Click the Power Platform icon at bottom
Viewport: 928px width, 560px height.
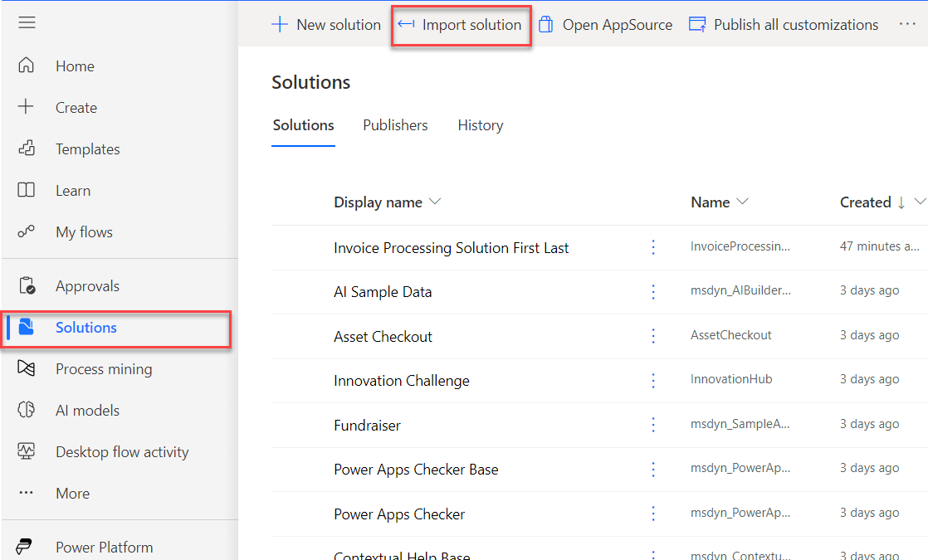point(23,546)
